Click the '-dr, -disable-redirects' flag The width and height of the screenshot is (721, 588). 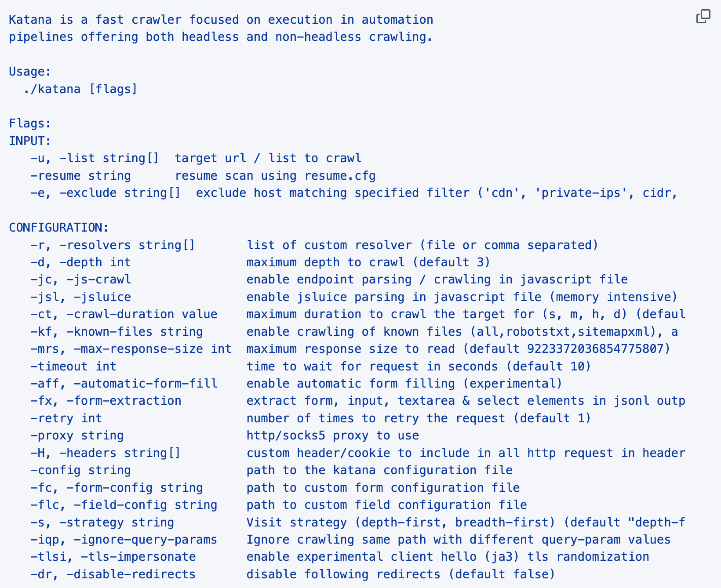(x=113, y=574)
